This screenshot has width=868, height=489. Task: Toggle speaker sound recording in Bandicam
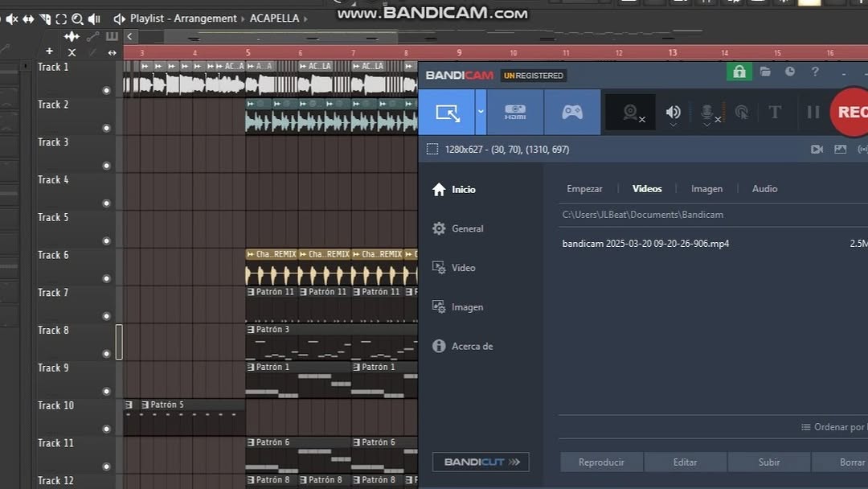[674, 113]
